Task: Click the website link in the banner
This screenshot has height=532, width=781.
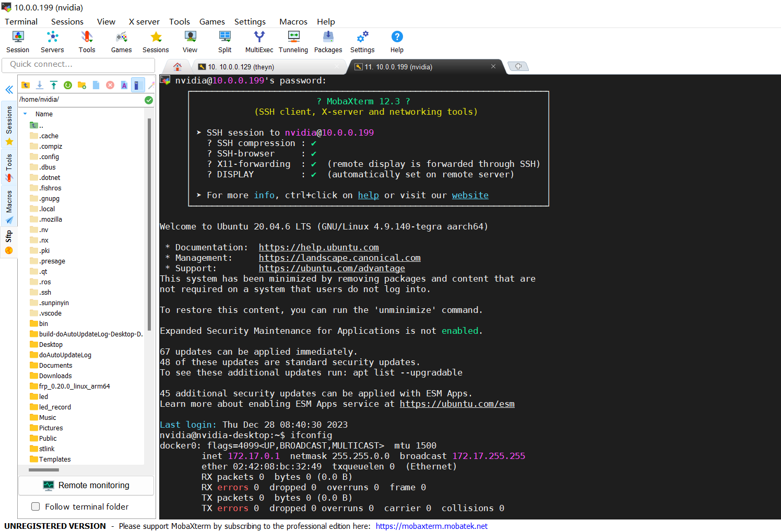Action: 470,195
